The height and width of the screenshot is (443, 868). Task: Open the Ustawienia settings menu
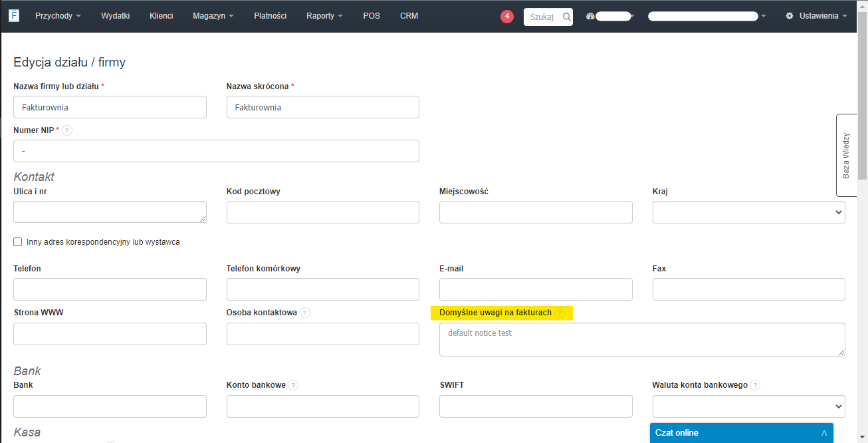(x=816, y=16)
